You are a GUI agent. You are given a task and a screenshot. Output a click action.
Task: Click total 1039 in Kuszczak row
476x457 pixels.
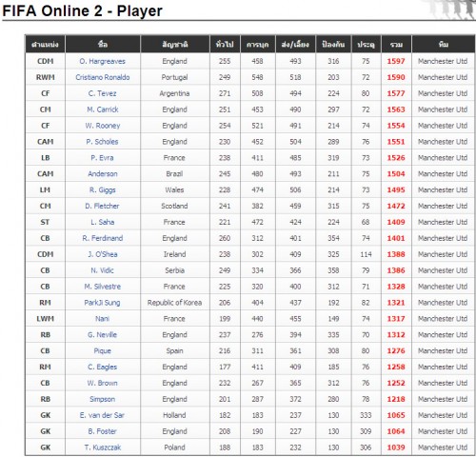point(396,447)
